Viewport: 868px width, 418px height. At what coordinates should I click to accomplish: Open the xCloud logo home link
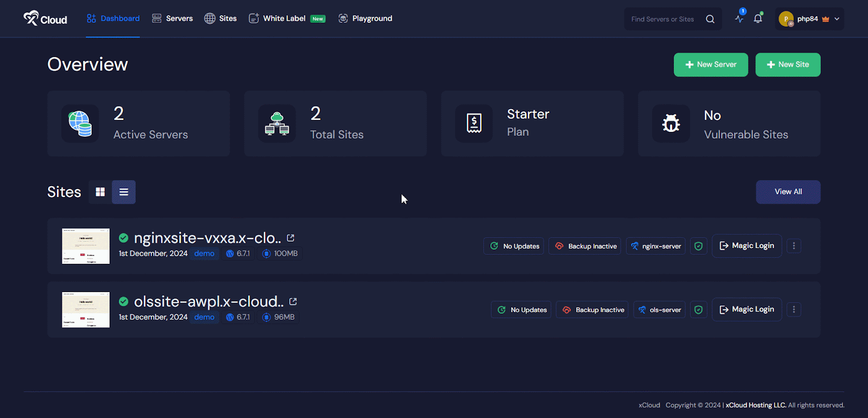(46, 18)
